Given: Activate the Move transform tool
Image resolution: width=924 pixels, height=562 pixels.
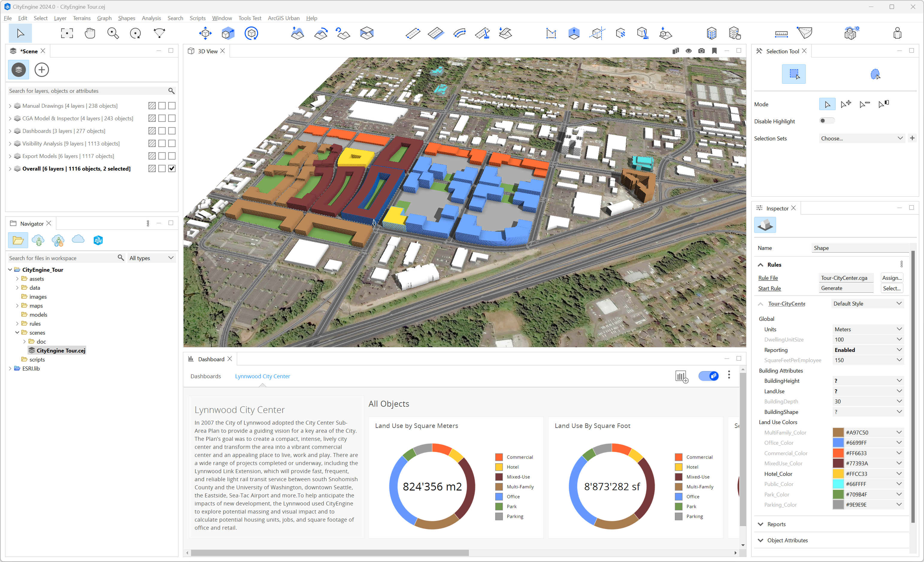Looking at the screenshot, I should (205, 34).
